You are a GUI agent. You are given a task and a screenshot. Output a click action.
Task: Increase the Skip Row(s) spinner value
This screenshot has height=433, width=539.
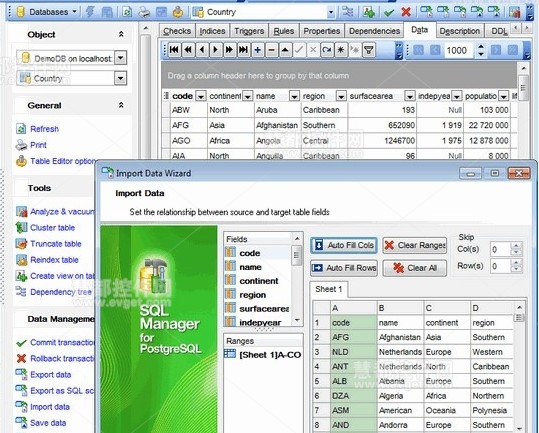click(516, 263)
